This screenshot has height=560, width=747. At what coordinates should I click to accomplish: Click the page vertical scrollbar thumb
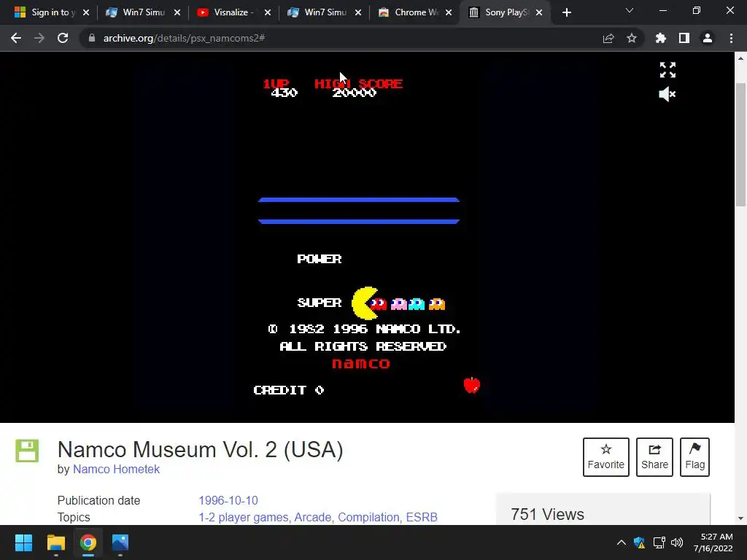pos(740,145)
